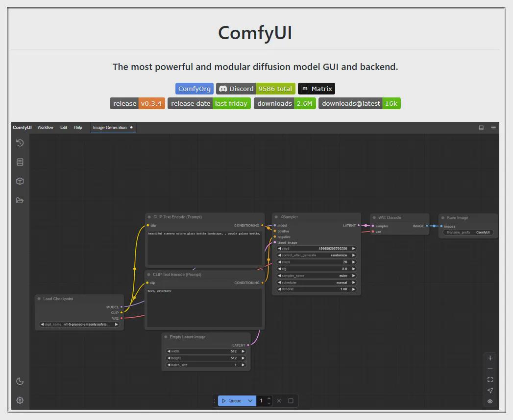513x420 pixels.
Task: Click the settings gear icon
Action: (20, 400)
